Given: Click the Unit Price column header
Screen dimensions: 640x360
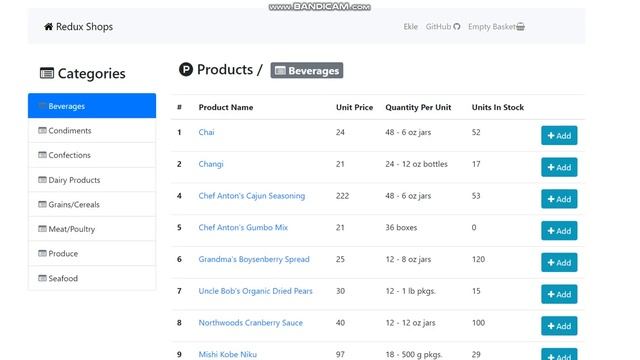Looking at the screenshot, I should pos(354,107).
